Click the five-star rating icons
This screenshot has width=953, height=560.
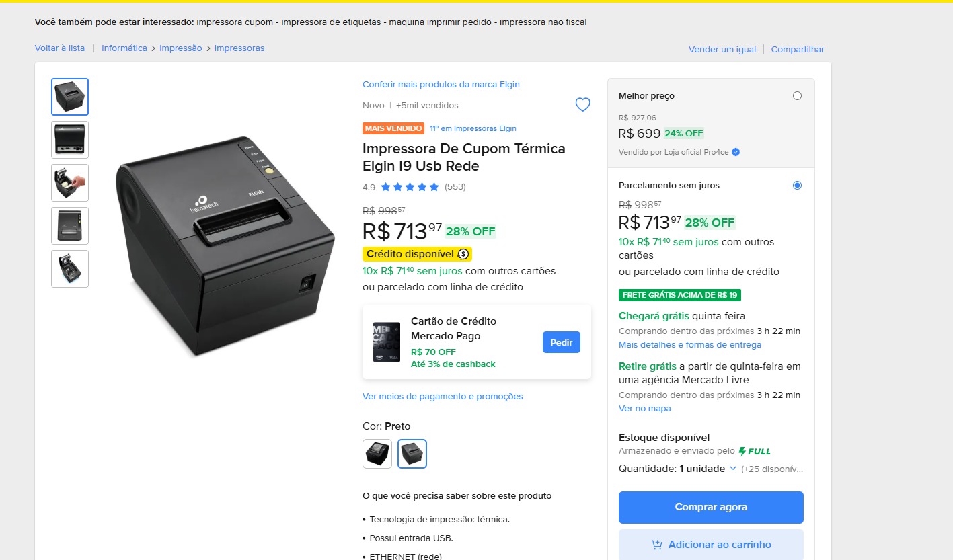click(x=410, y=187)
